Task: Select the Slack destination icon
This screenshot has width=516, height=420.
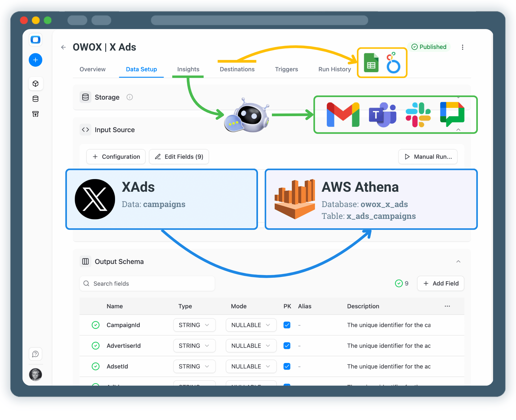Action: pyautogui.click(x=418, y=115)
